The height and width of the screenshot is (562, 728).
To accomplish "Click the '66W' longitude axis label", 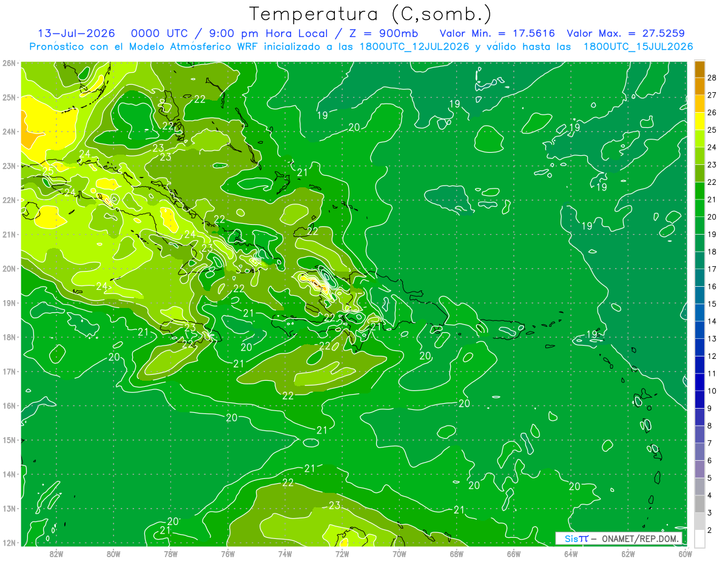I will click(x=514, y=554).
